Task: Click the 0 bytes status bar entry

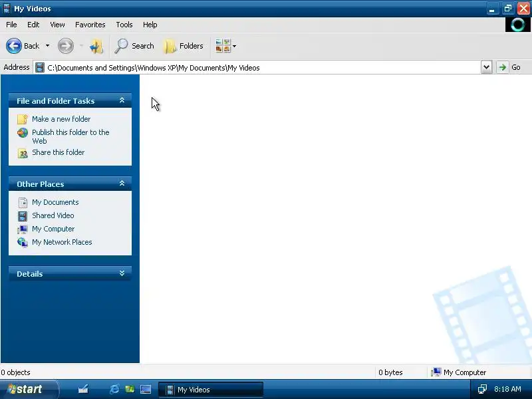Action: click(x=390, y=372)
